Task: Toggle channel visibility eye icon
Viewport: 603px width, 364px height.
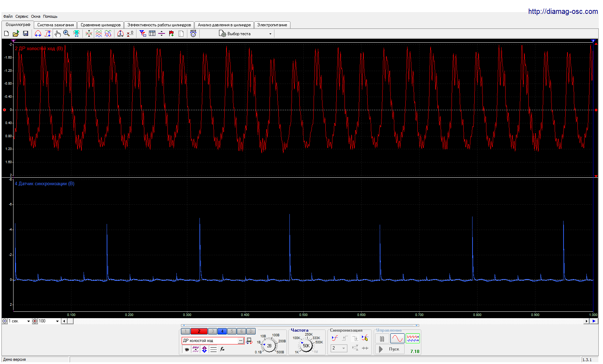Action: tap(187, 349)
